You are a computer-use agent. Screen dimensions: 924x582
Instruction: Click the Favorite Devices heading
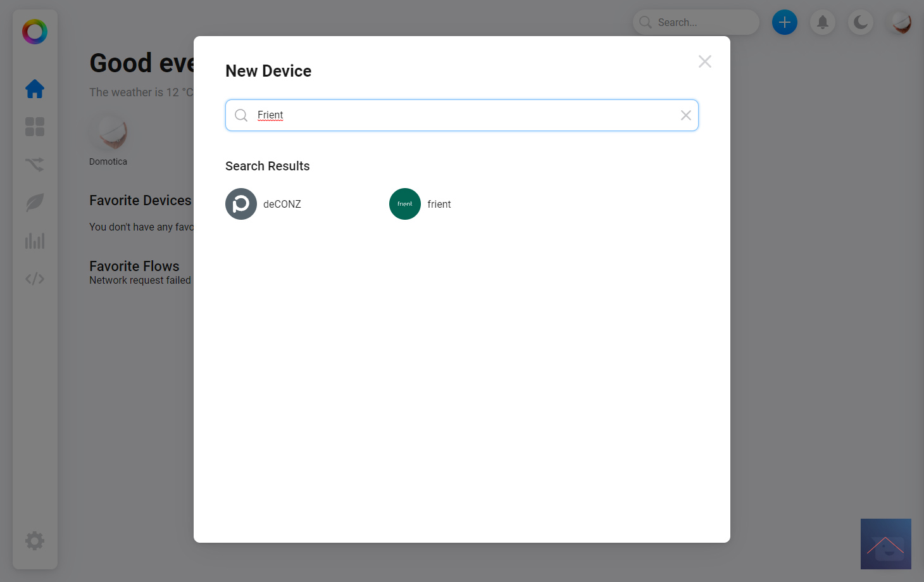click(140, 200)
